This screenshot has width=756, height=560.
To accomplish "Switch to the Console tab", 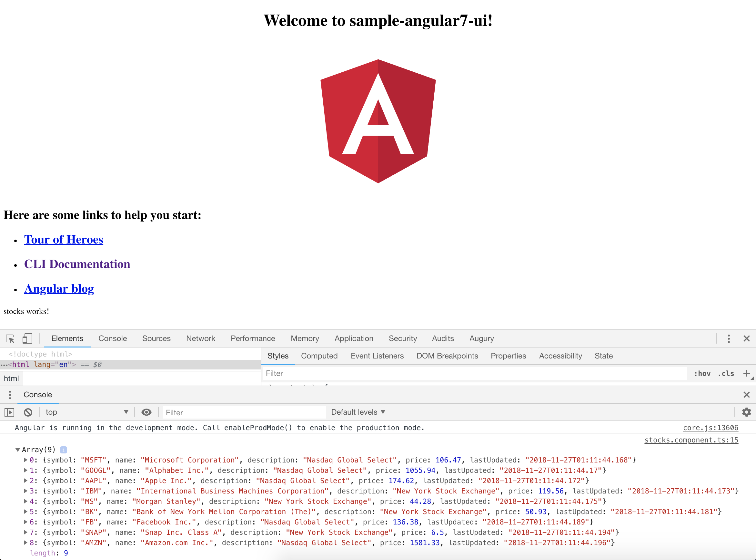I will click(112, 338).
